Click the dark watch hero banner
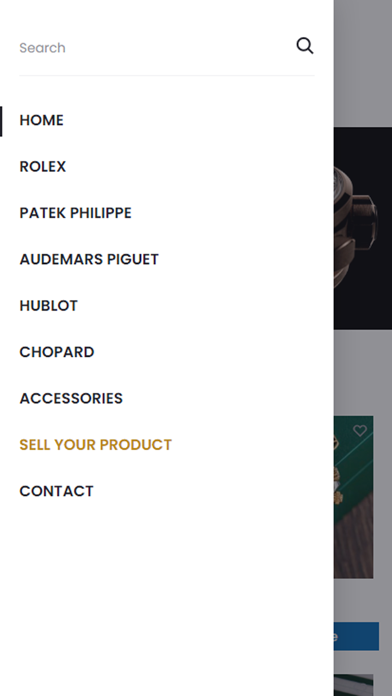The width and height of the screenshot is (392, 696). coord(363,228)
